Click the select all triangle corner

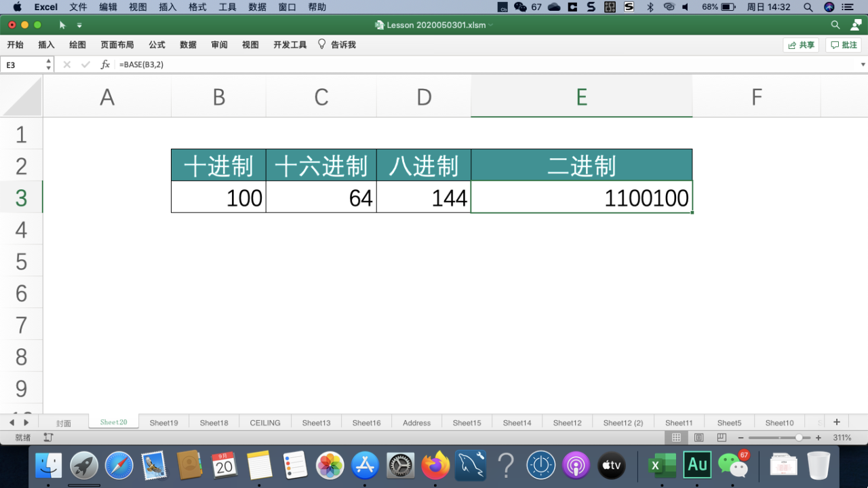pyautogui.click(x=22, y=96)
